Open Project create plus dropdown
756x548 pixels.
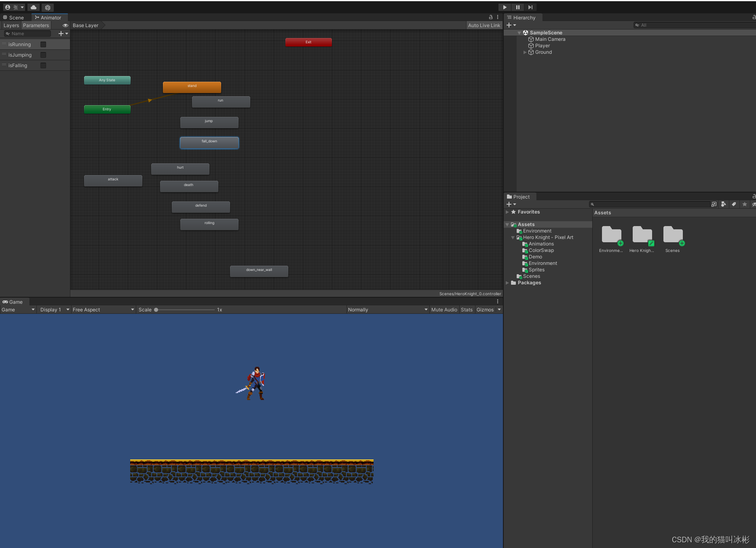point(511,204)
